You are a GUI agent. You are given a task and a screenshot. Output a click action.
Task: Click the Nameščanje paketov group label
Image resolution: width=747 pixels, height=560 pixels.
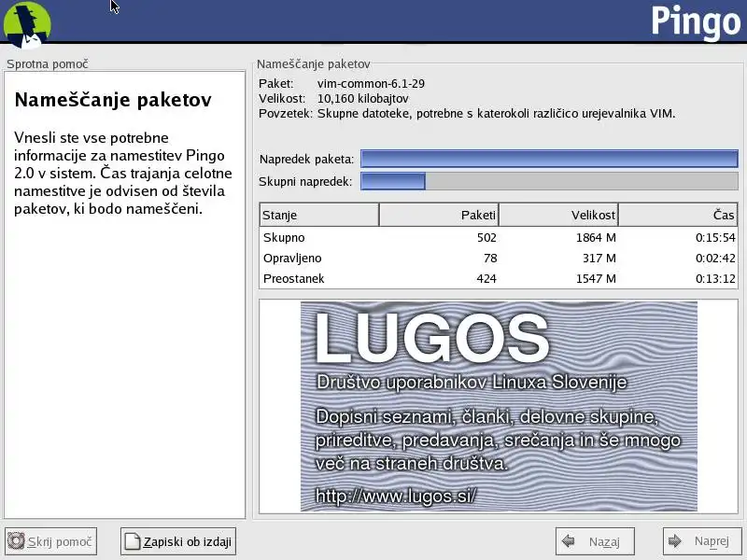tap(314, 63)
